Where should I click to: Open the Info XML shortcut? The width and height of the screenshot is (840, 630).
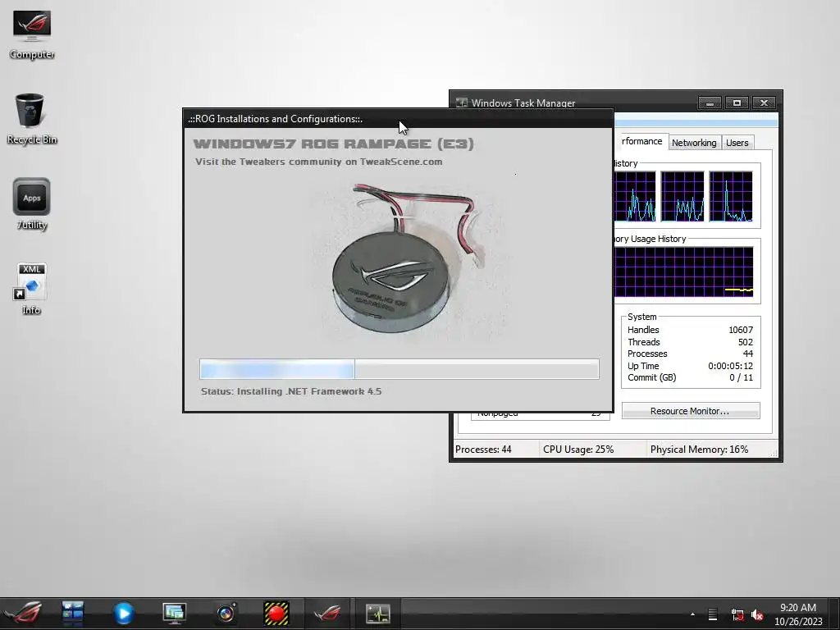pyautogui.click(x=31, y=288)
